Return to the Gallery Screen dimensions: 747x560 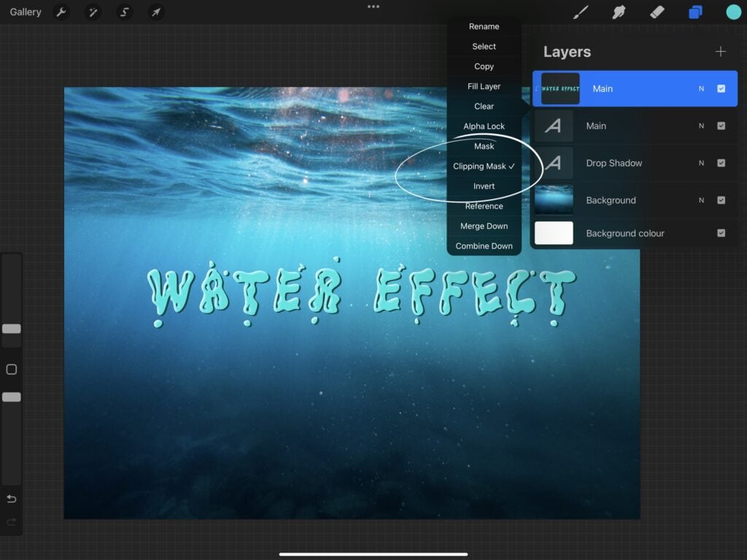26,12
